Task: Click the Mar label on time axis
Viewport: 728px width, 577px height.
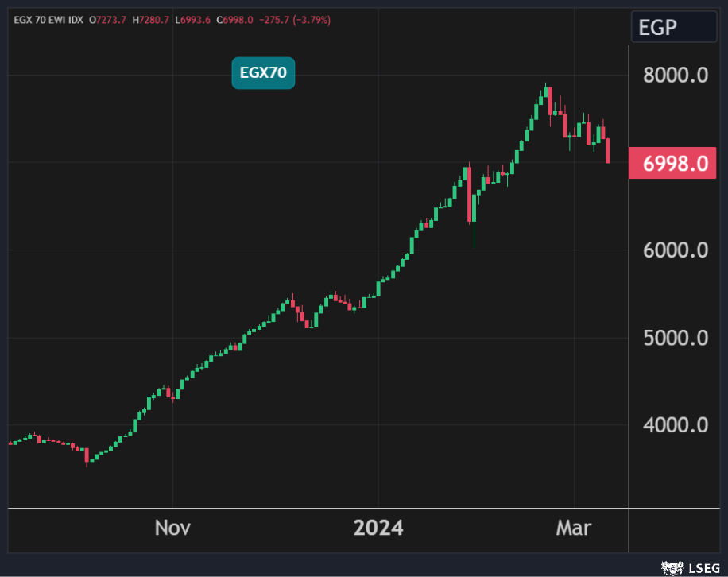Action: 574,528
